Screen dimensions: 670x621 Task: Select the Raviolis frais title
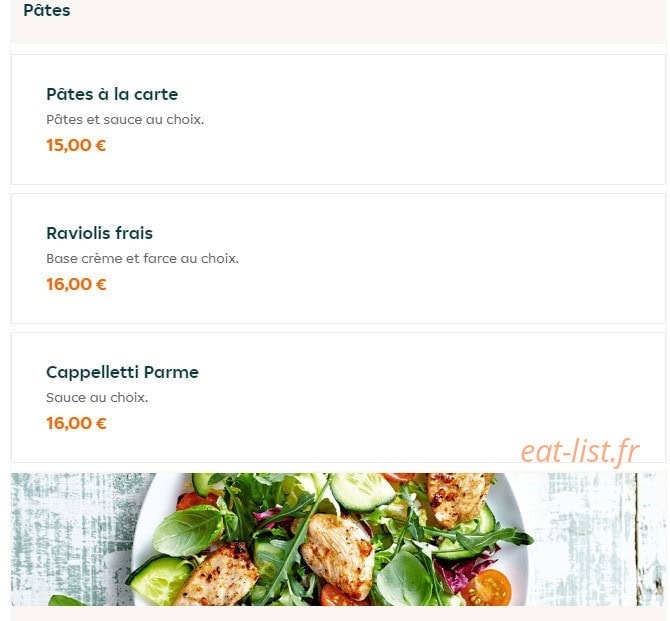tap(99, 233)
